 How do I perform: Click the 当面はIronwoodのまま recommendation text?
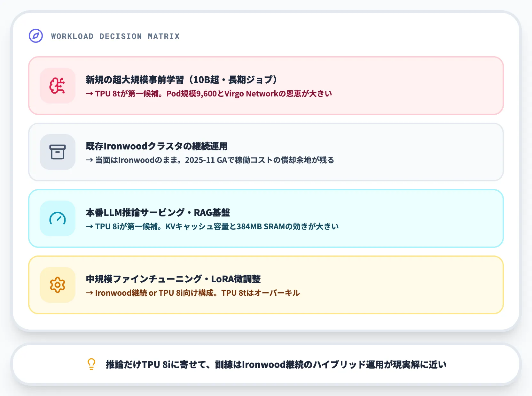click(210, 160)
